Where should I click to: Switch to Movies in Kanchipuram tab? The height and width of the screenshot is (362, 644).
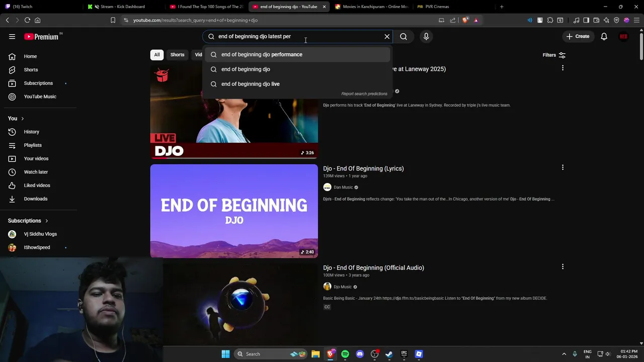[371, 7]
